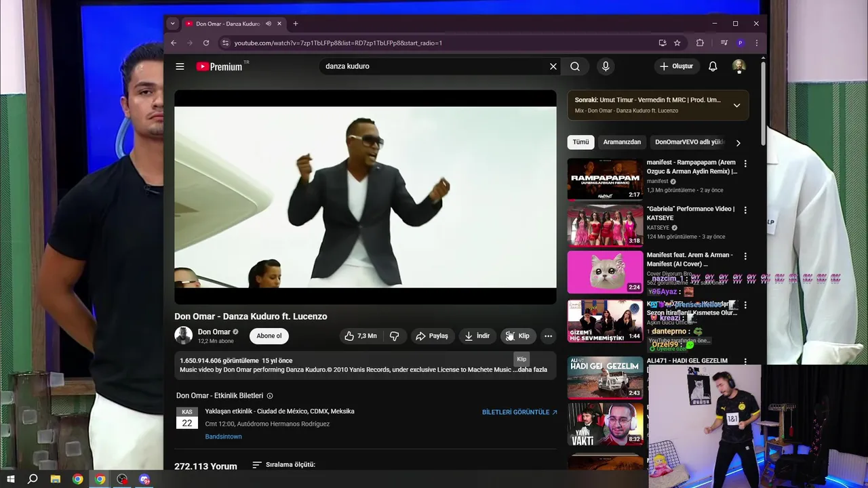Open Don Omar channel avatar
868x488 pixels.
(183, 335)
